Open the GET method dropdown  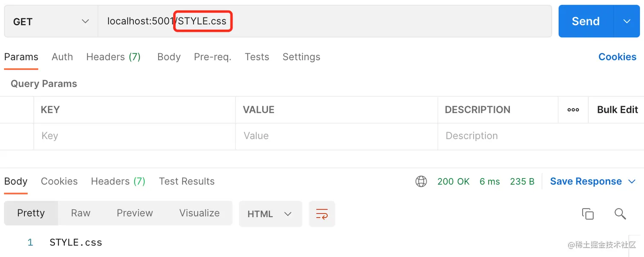(51, 21)
